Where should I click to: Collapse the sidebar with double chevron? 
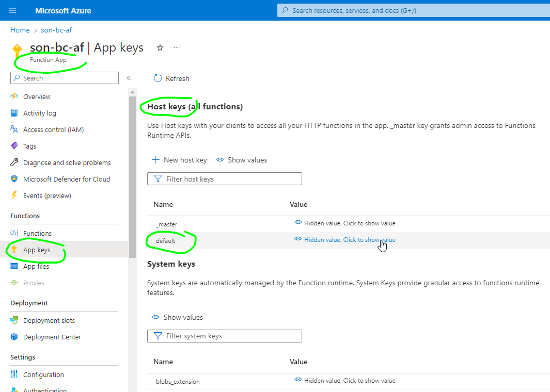(129, 78)
